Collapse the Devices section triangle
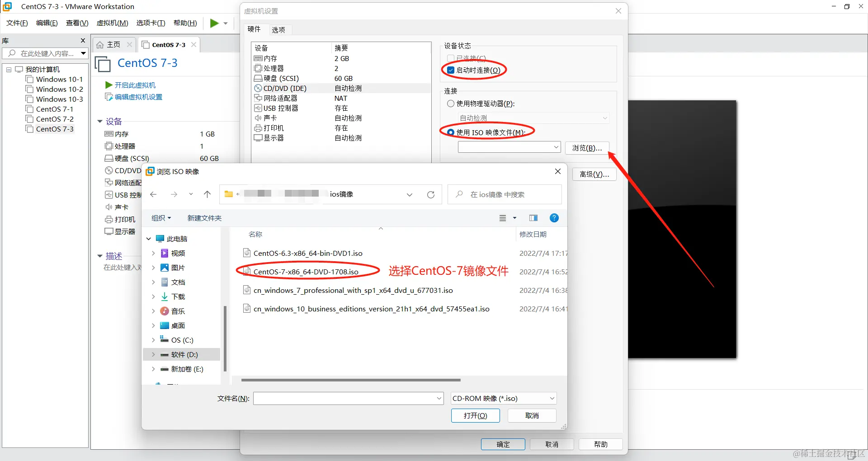This screenshot has width=868, height=461. point(100,122)
